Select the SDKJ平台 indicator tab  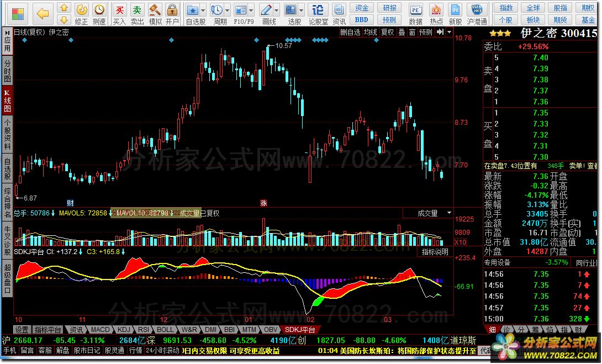(300, 330)
